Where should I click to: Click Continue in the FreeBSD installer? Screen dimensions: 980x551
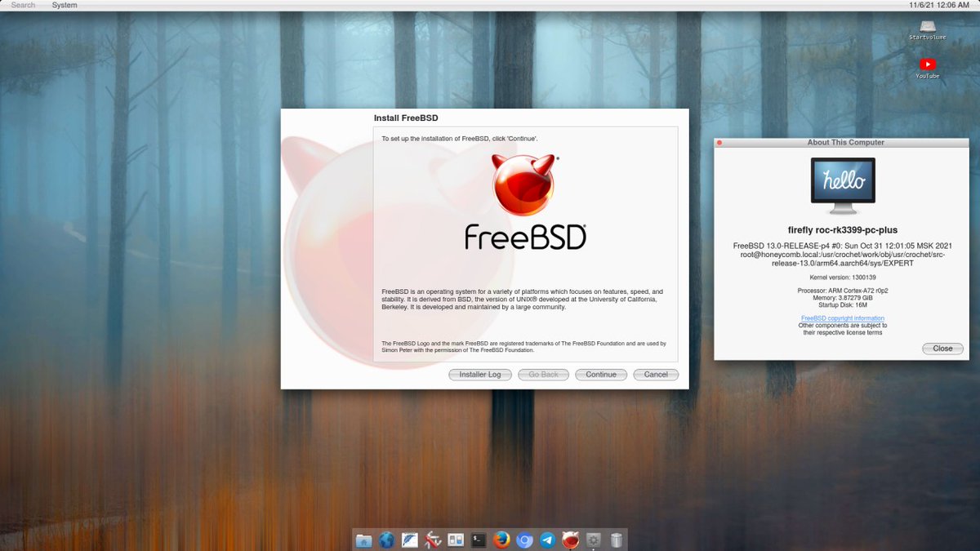tap(601, 375)
